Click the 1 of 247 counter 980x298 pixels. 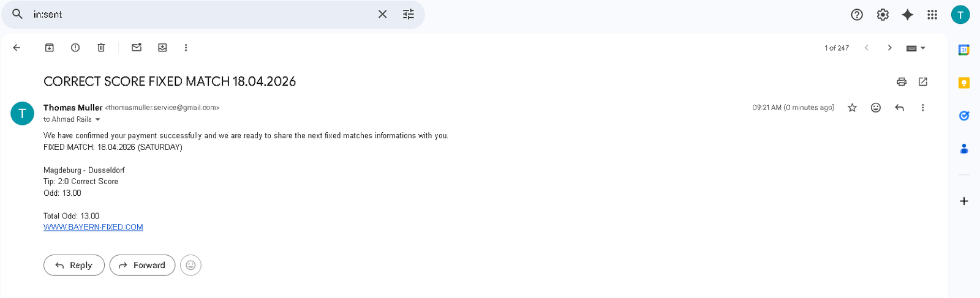pos(836,48)
